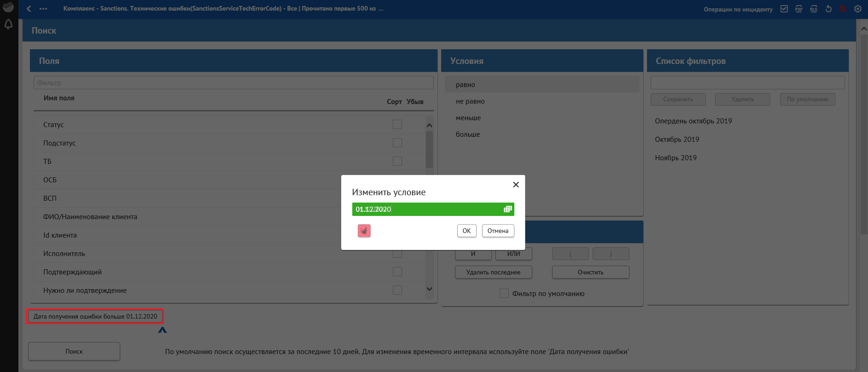Export via the XLS icon
Image resolution: width=868 pixels, height=372 pixels.
pos(814,9)
